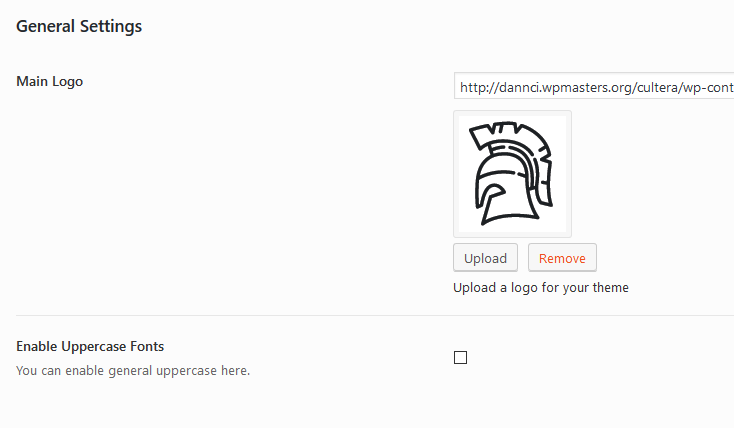Select the General Settings heading

coord(79,26)
